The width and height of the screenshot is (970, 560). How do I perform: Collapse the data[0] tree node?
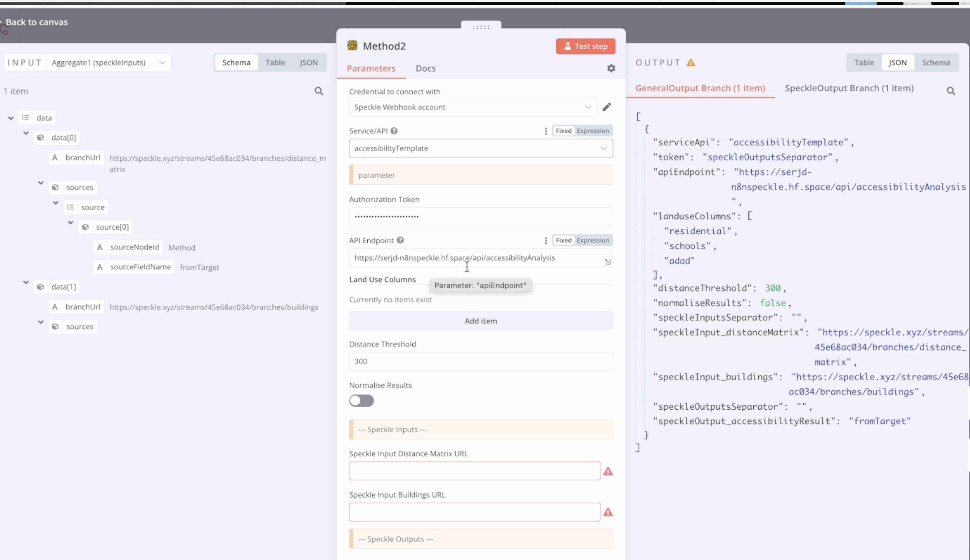pyautogui.click(x=26, y=133)
